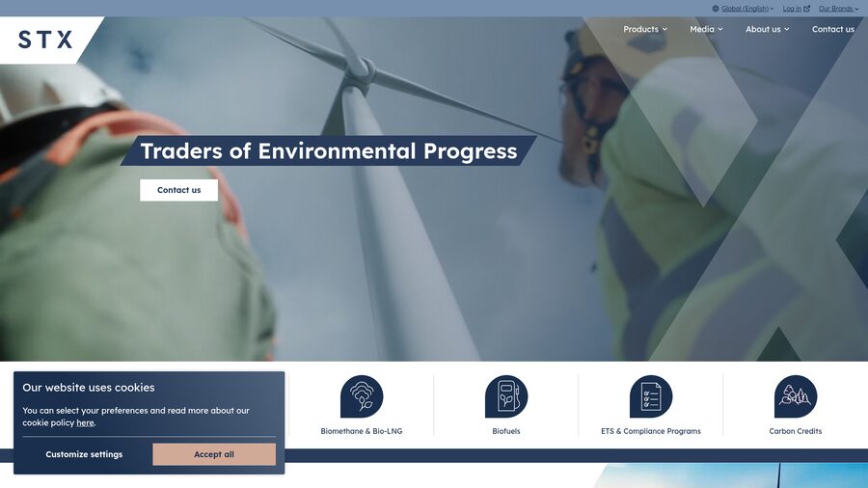Click the Carbon Credits label
The image size is (868, 488).
(x=796, y=431)
